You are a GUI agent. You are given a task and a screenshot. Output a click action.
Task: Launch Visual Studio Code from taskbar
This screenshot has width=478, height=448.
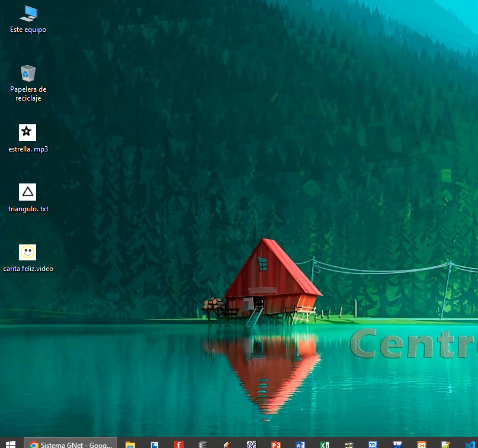point(470,444)
